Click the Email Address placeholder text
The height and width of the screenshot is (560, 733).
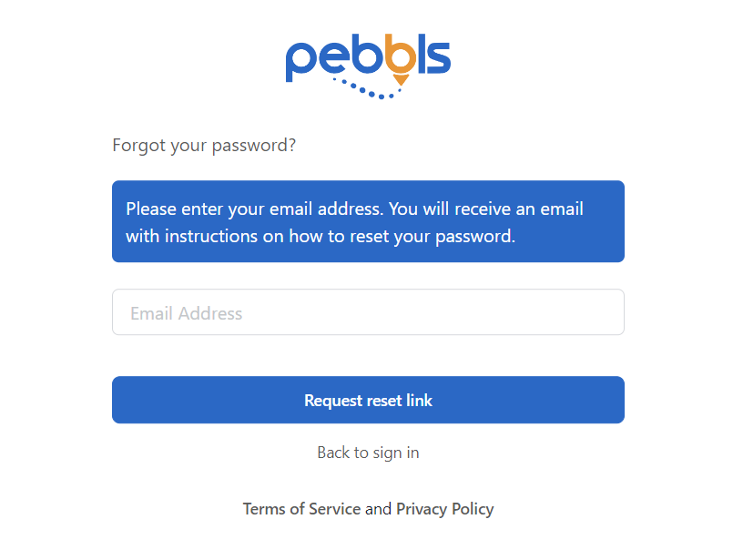[186, 313]
